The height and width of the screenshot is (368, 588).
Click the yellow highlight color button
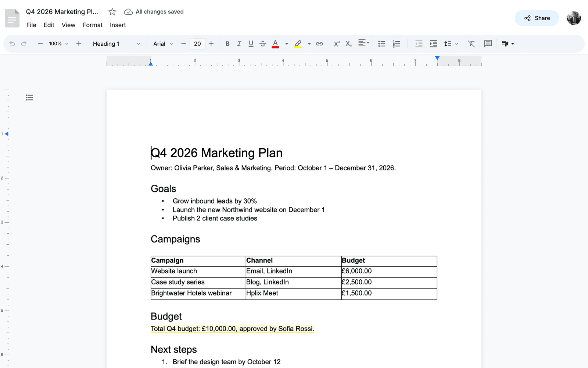coord(298,44)
